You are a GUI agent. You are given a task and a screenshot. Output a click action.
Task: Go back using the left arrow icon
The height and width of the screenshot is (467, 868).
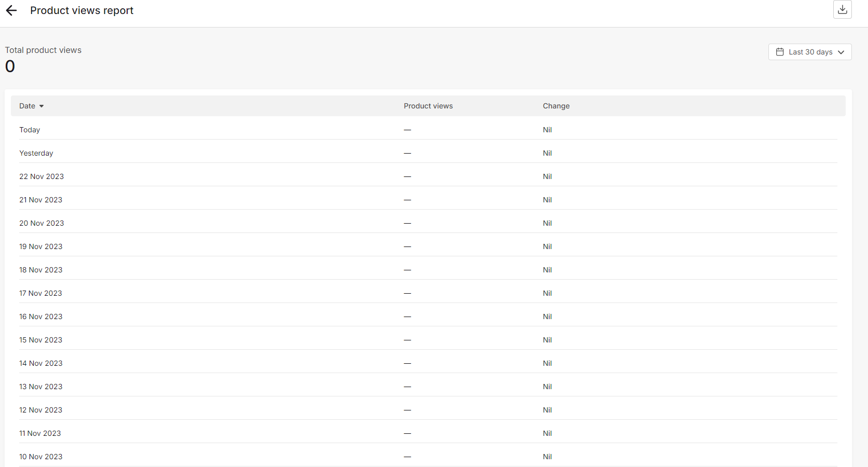[11, 10]
